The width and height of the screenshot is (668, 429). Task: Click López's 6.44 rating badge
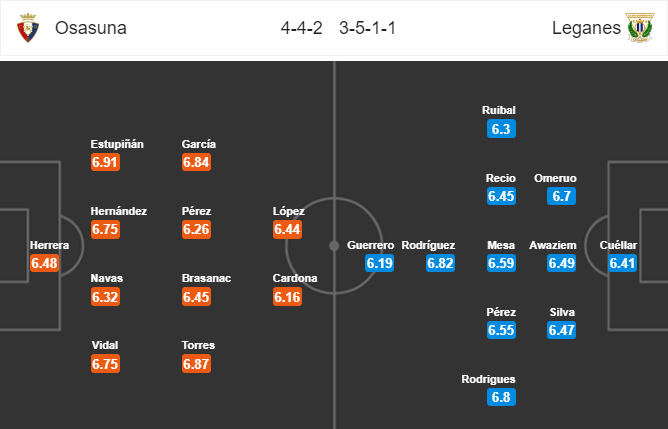[x=288, y=230]
